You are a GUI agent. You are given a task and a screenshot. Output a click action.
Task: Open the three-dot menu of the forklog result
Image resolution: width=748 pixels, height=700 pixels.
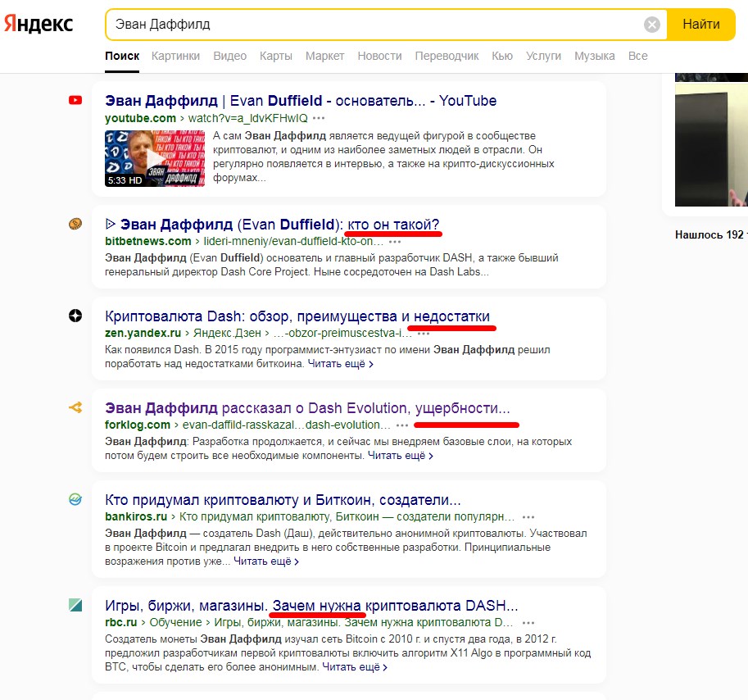coord(402,425)
